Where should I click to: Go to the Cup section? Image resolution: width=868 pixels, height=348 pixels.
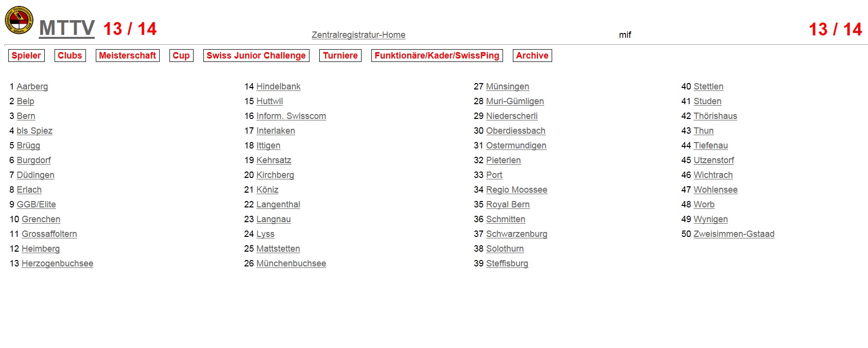(181, 56)
